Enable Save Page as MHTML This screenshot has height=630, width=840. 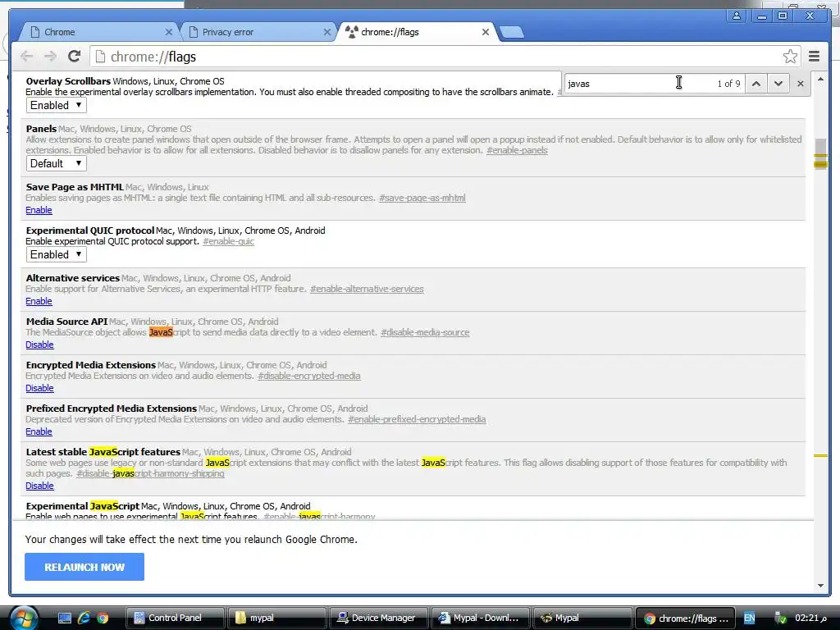click(39, 210)
